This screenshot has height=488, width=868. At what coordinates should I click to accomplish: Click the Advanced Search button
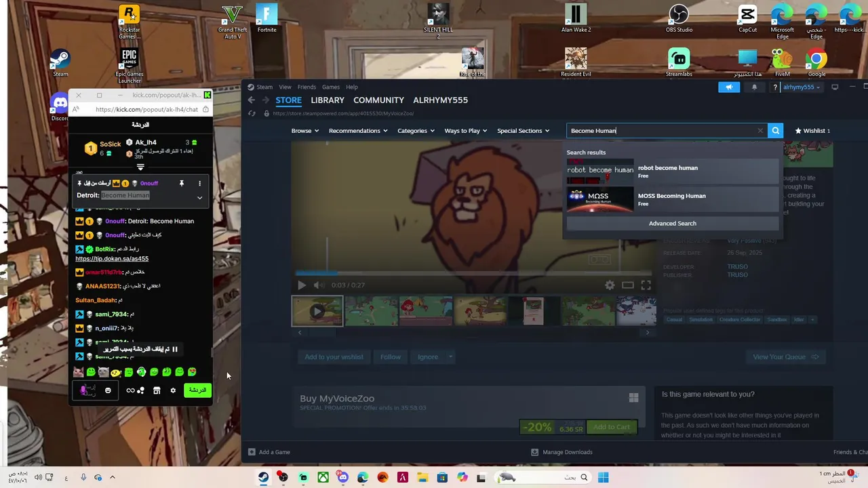pos(672,224)
